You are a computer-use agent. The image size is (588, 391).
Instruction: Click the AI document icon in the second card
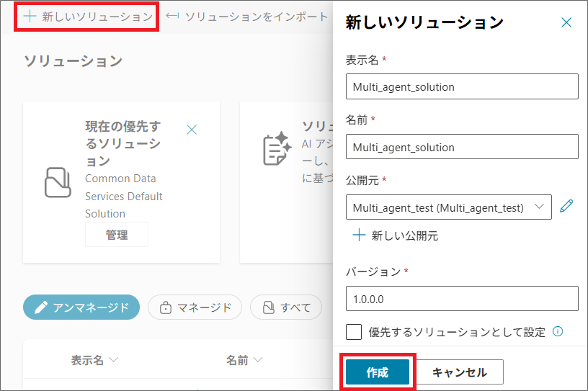[276, 148]
